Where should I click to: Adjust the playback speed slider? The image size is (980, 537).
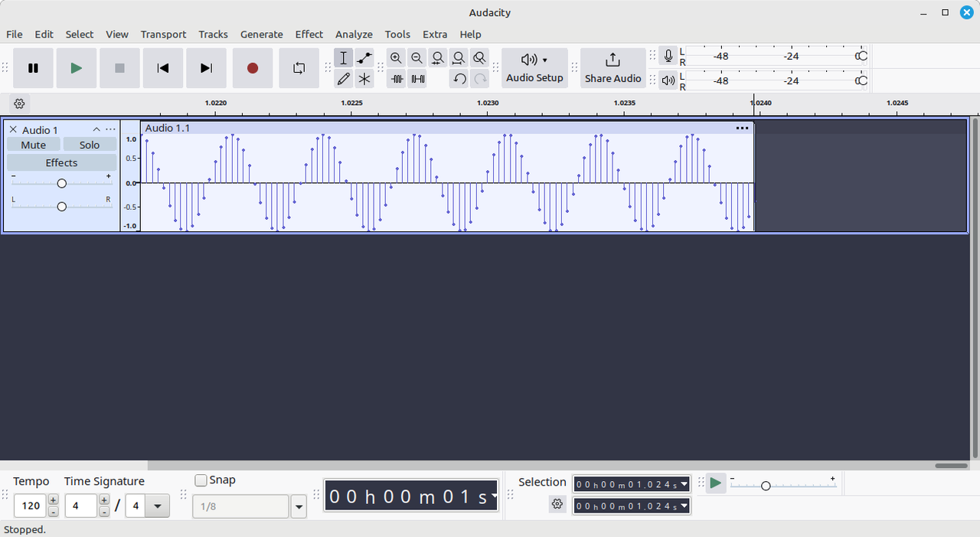766,484
